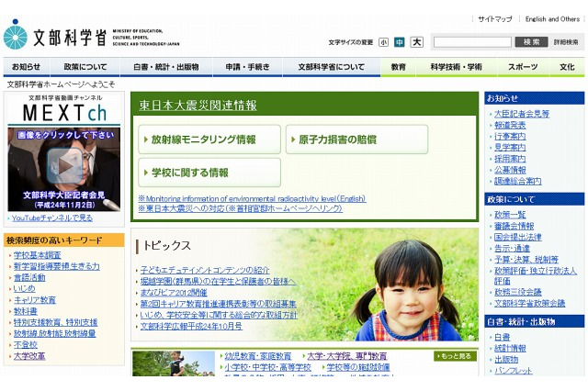Set font size to small (小)

[383, 43]
